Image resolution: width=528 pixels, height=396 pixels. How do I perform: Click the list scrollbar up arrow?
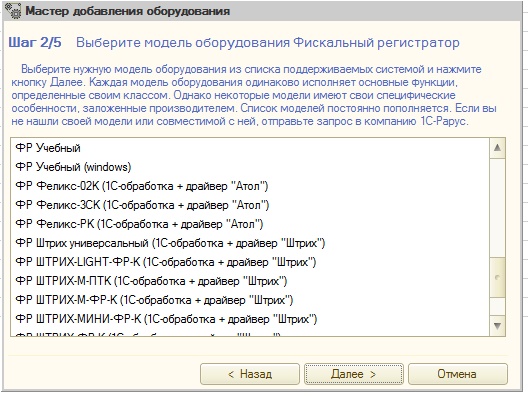497,148
